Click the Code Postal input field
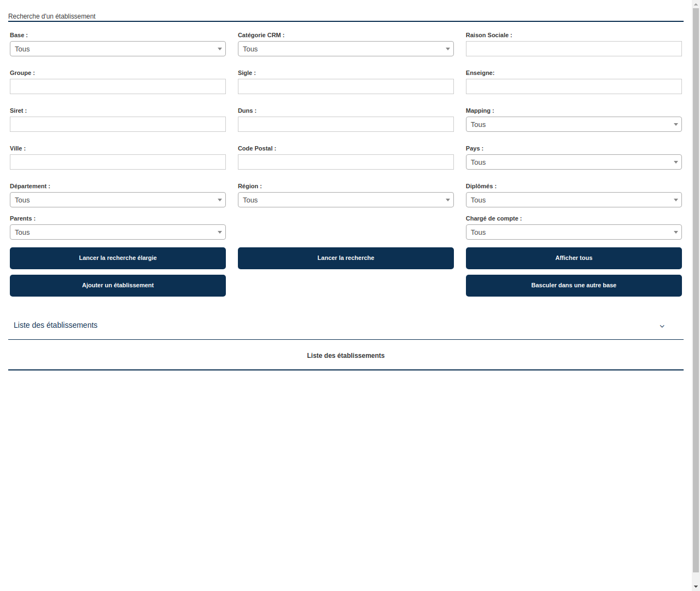Viewport: 700px width, 591px height. [x=346, y=162]
